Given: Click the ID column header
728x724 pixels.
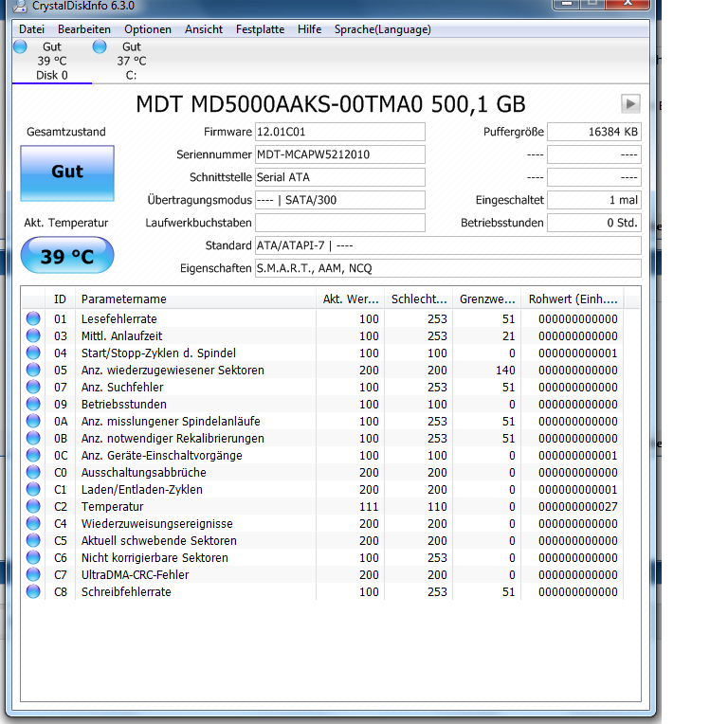Looking at the screenshot, I should [60, 299].
